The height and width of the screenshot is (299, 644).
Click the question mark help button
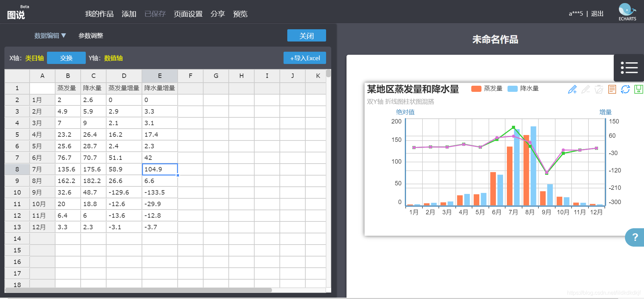coord(635,237)
